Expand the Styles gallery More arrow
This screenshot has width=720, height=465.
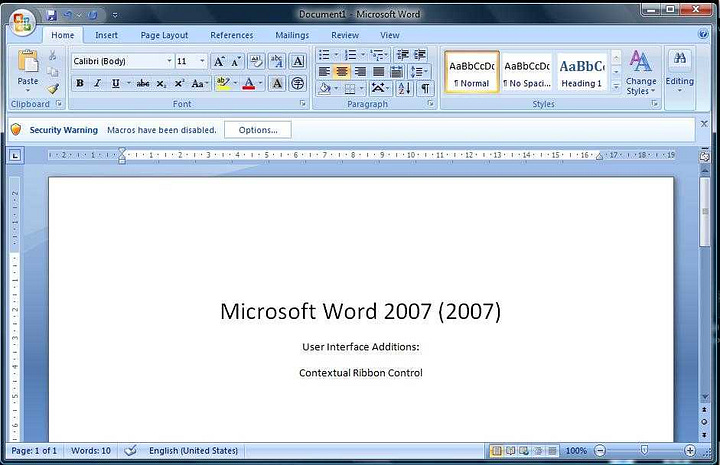(x=616, y=86)
